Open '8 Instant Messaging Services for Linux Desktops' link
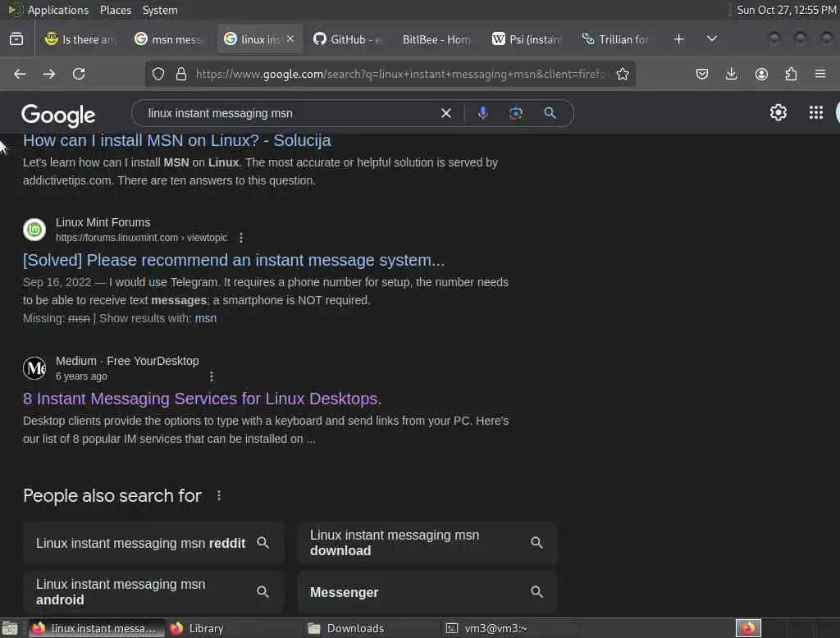Viewport: 840px width, 638px height. 202,399
